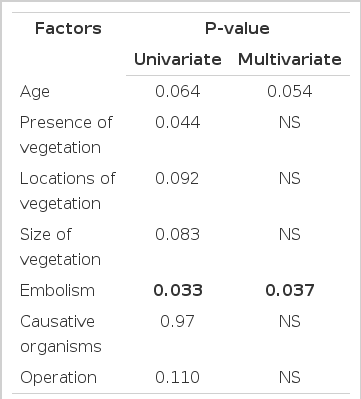
Task: Select the Multivariate subheader
Action: coord(290,60)
